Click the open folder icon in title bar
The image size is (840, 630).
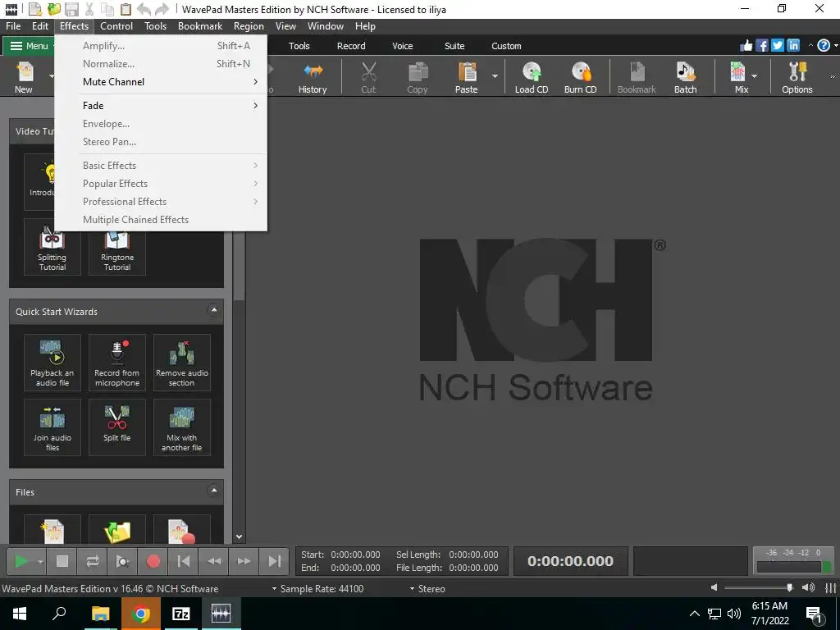[x=54, y=9]
